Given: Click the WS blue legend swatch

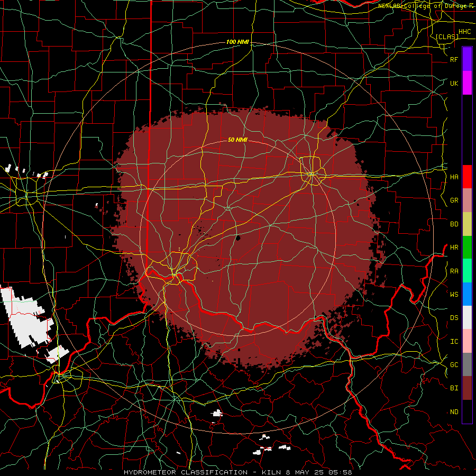Looking at the screenshot, I should (x=467, y=294).
